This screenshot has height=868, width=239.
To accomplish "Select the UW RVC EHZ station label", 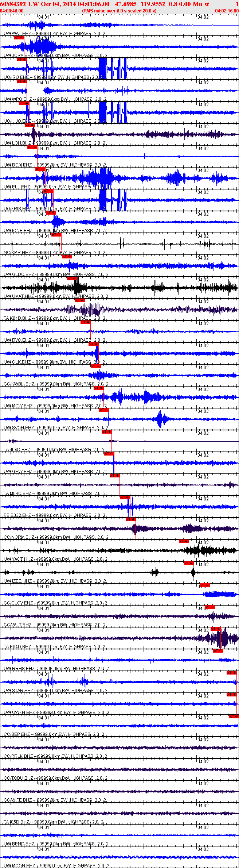I will pyautogui.click(x=54, y=340).
